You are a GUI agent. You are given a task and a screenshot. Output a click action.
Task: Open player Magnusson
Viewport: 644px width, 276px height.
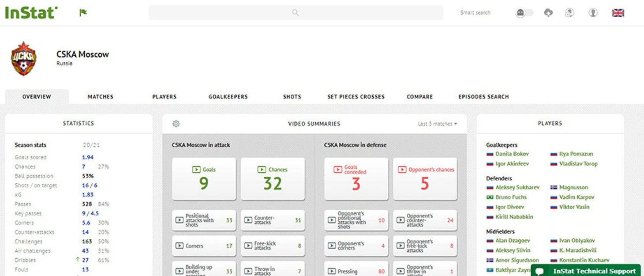[573, 188]
